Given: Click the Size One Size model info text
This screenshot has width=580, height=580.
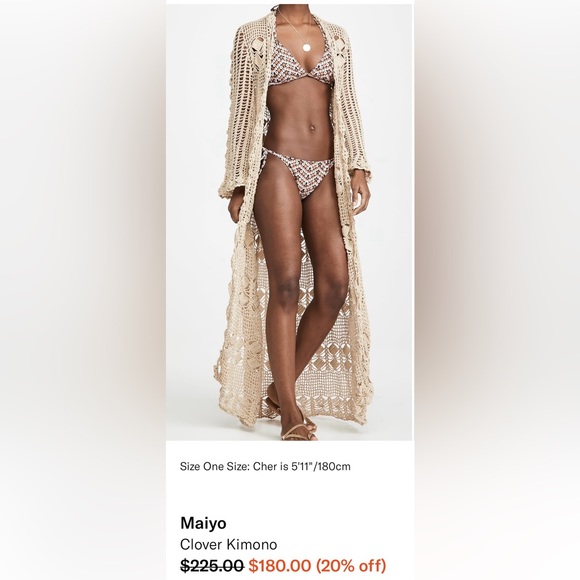Looking at the screenshot, I should (x=265, y=466).
